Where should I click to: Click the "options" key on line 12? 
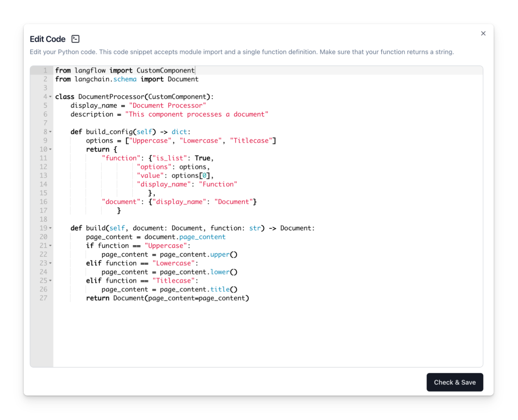point(154,167)
